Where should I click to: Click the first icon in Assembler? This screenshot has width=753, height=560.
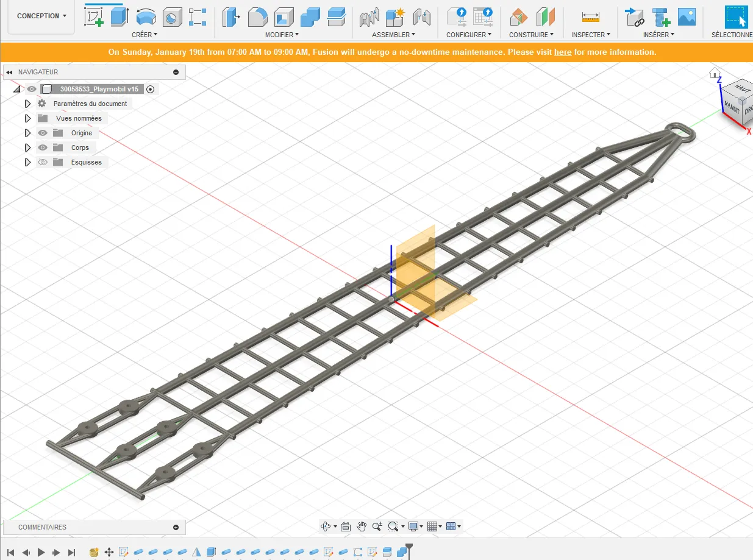pos(369,16)
